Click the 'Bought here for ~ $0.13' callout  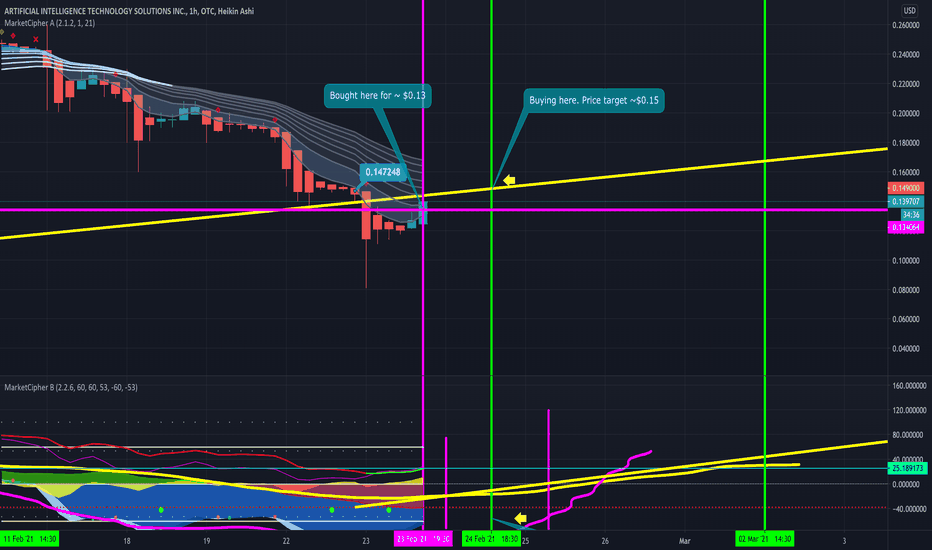377,96
